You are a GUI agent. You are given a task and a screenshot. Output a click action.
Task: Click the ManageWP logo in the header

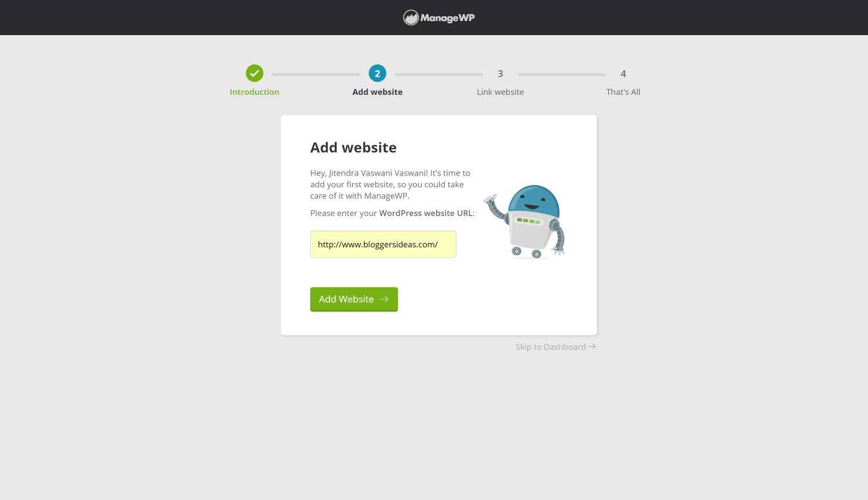point(438,18)
